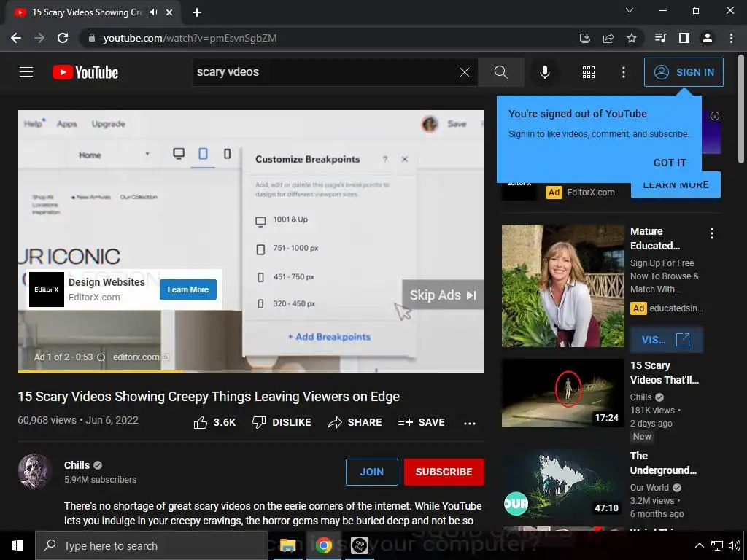Image resolution: width=747 pixels, height=560 pixels.
Task: Start voice search with the microphone icon
Action: coord(544,72)
